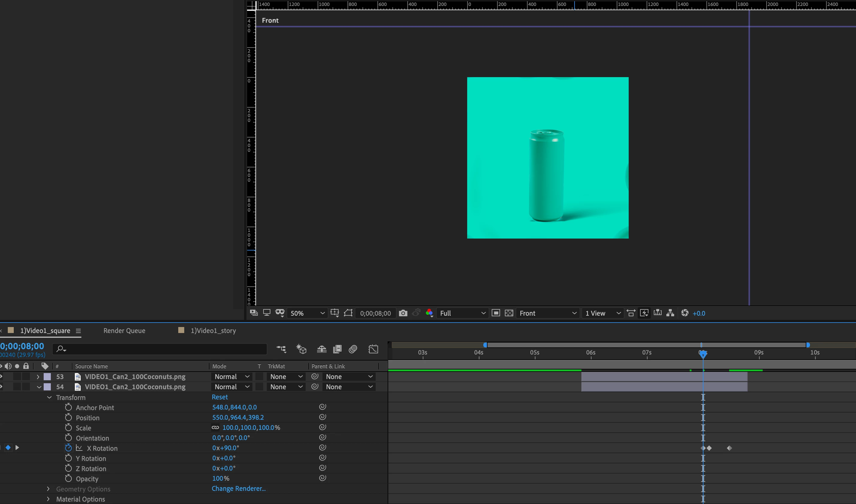This screenshot has width=856, height=504.
Task: Toggle the transparency grid
Action: (509, 313)
